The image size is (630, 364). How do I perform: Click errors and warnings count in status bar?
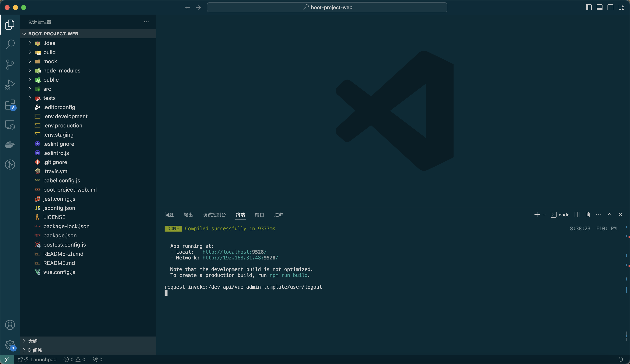pos(75,359)
